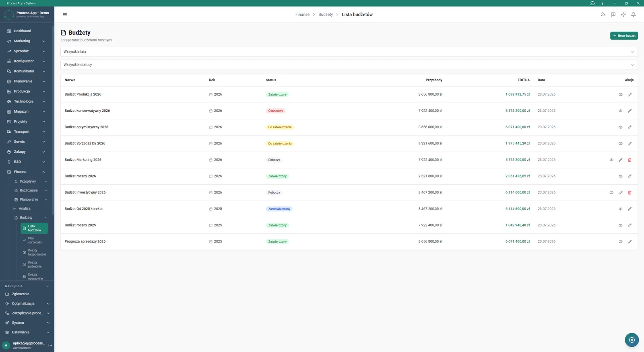Open Koszty pośrednie in sidebar
Viewport: 644px width, 352px height.
pyautogui.click(x=34, y=264)
